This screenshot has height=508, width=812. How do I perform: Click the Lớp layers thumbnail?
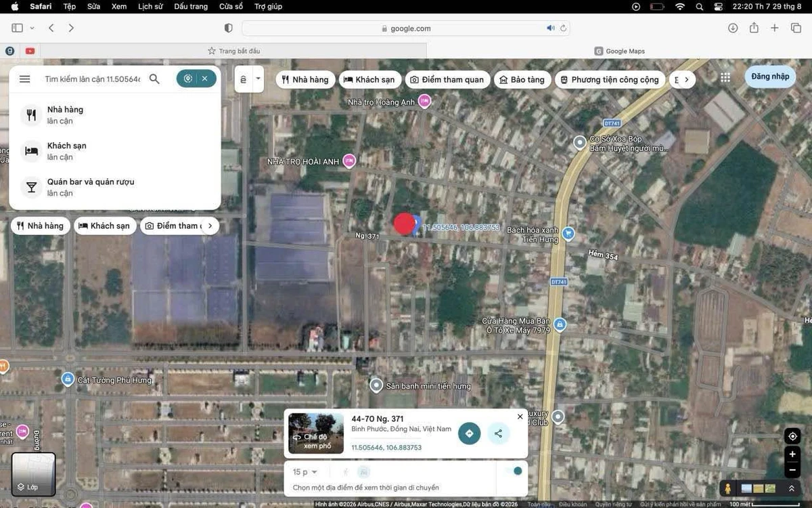(x=33, y=473)
